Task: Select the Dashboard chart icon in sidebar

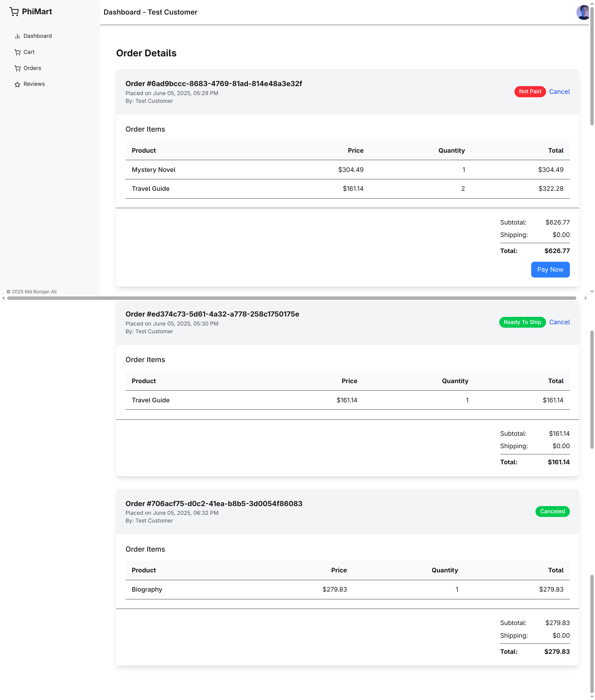Action: [18, 36]
